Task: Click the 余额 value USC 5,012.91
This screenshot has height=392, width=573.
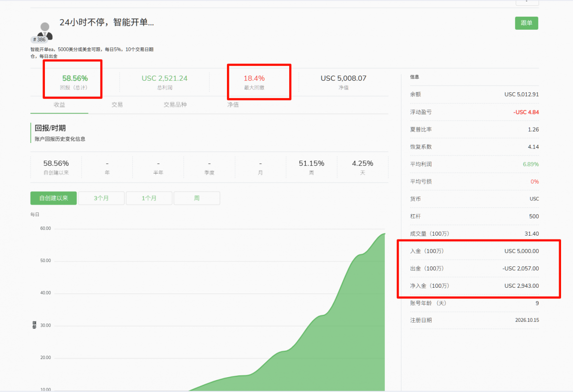Action: (x=521, y=94)
